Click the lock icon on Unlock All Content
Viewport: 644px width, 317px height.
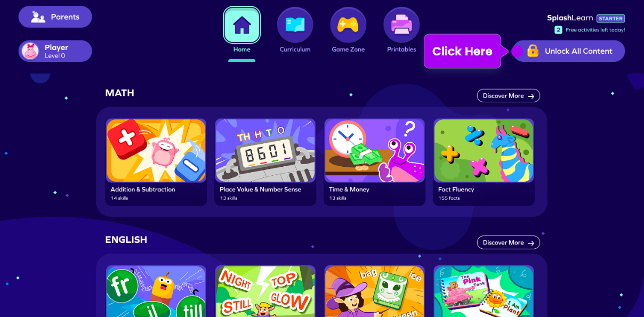click(533, 51)
